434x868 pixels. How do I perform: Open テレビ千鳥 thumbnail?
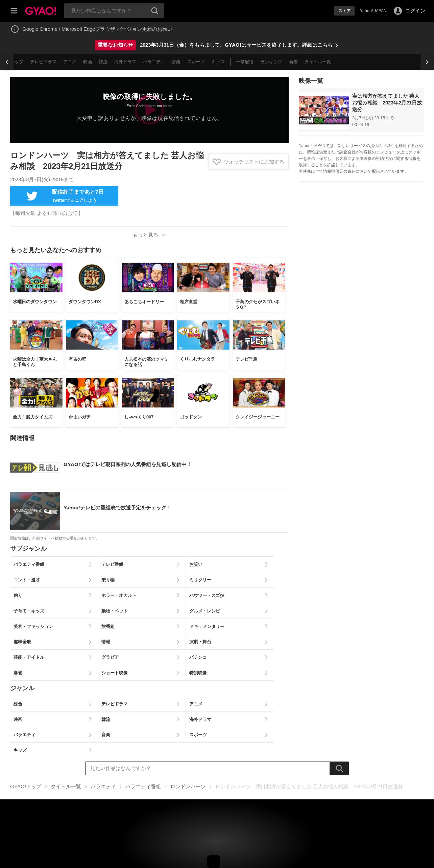[259, 335]
